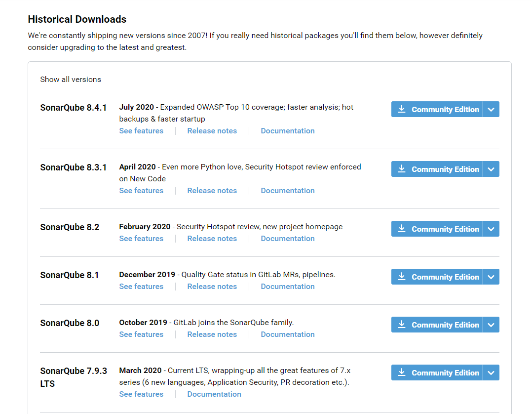Click download icon in SonarQube 8.2 row
Image resolution: width=532 pixels, height=414 pixels.
402,229
